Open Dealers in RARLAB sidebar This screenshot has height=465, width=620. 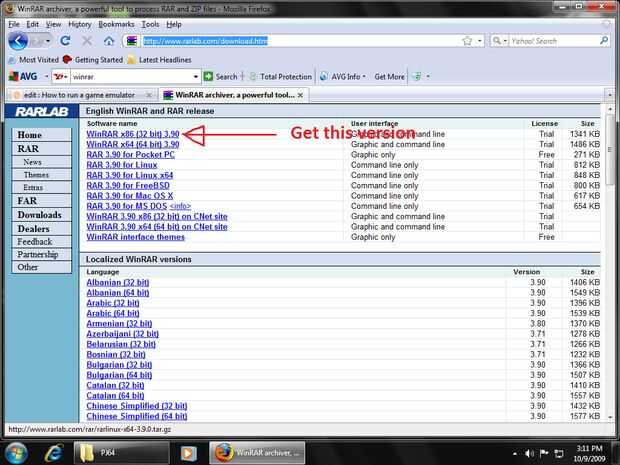click(42, 229)
